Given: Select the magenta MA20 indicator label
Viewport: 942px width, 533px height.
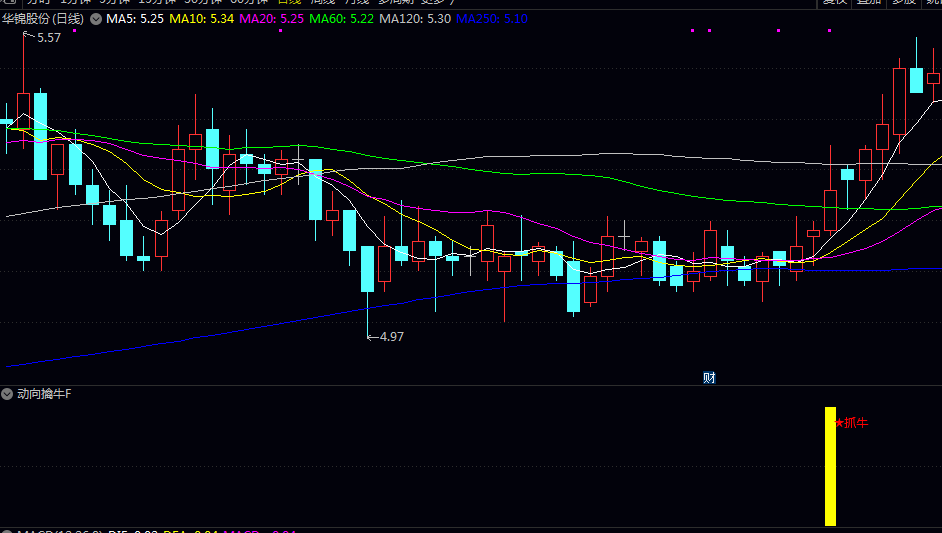Looking at the screenshot, I should [272, 19].
